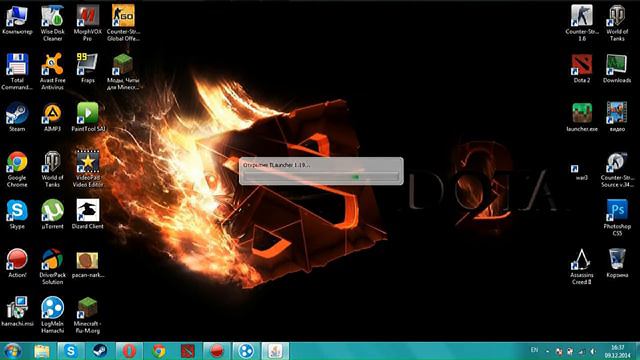Open uTorrent desktop icon
The width and height of the screenshot is (640, 360).
pyautogui.click(x=52, y=214)
